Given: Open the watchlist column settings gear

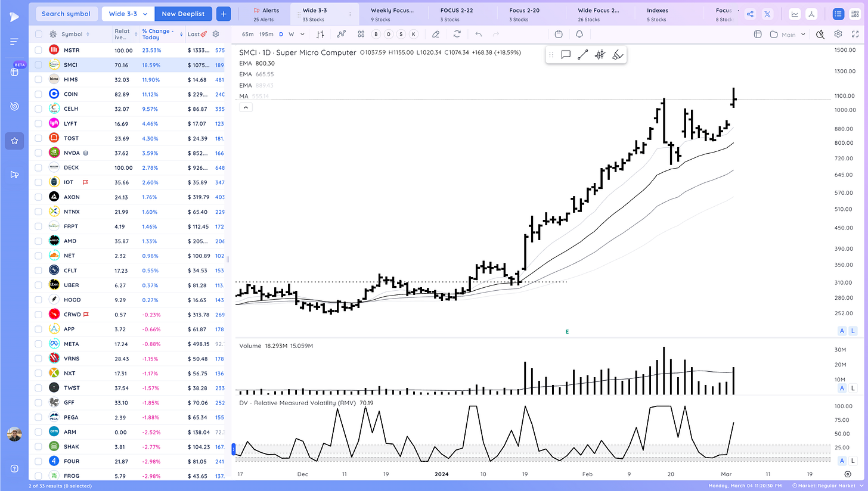Looking at the screenshot, I should point(216,35).
